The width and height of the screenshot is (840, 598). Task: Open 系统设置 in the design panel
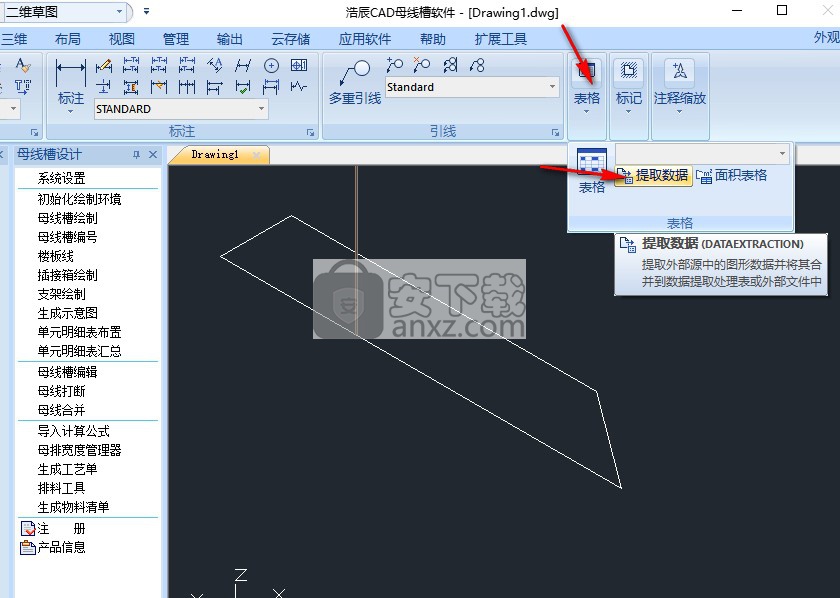[61, 178]
